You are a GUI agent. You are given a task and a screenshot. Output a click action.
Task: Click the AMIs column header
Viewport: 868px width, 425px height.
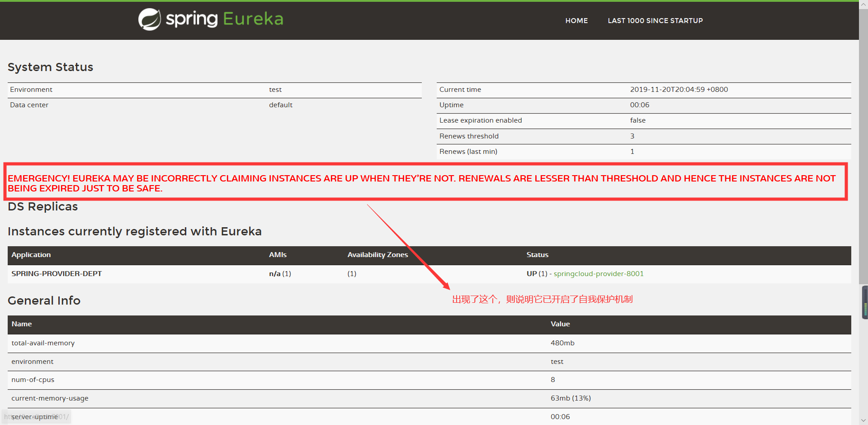tap(278, 255)
